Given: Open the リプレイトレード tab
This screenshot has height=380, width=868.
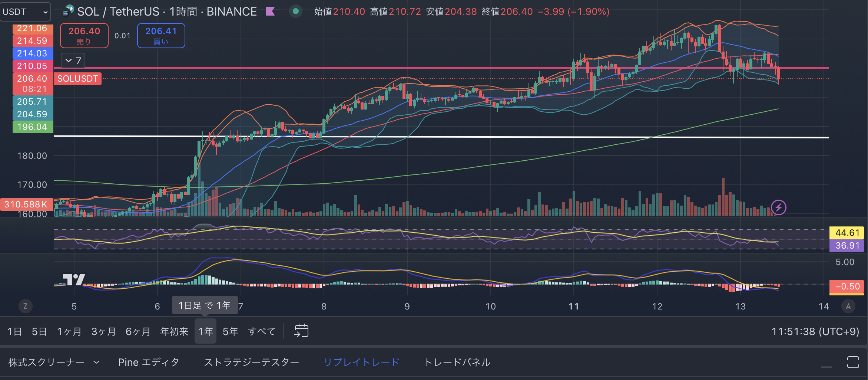Looking at the screenshot, I should [x=362, y=362].
